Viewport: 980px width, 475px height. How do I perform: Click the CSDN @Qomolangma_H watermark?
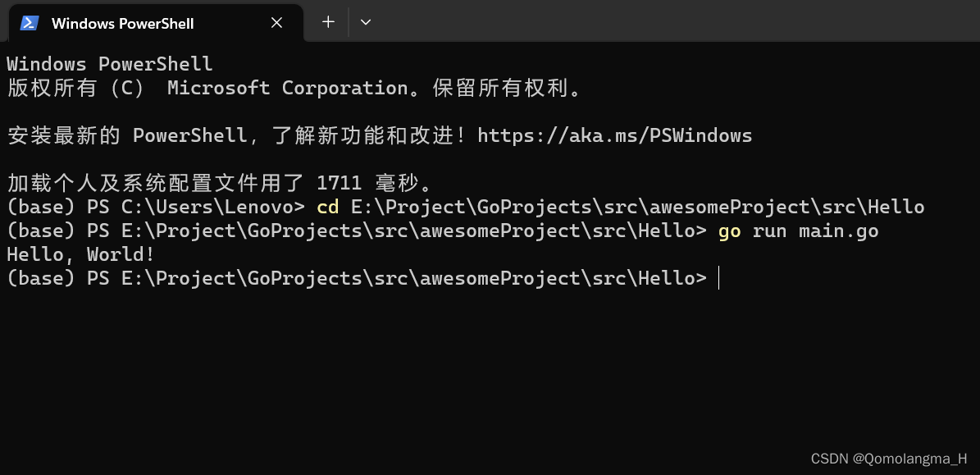[889, 459]
